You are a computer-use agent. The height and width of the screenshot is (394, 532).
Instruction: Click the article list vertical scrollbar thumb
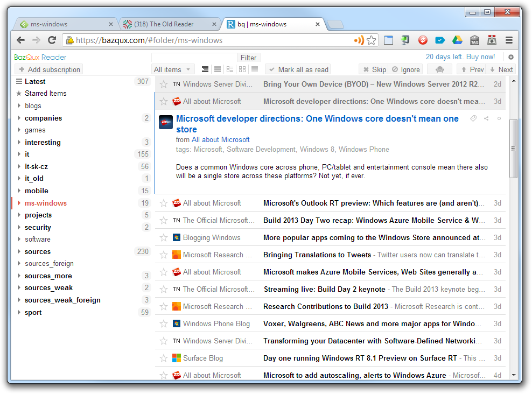point(513,148)
